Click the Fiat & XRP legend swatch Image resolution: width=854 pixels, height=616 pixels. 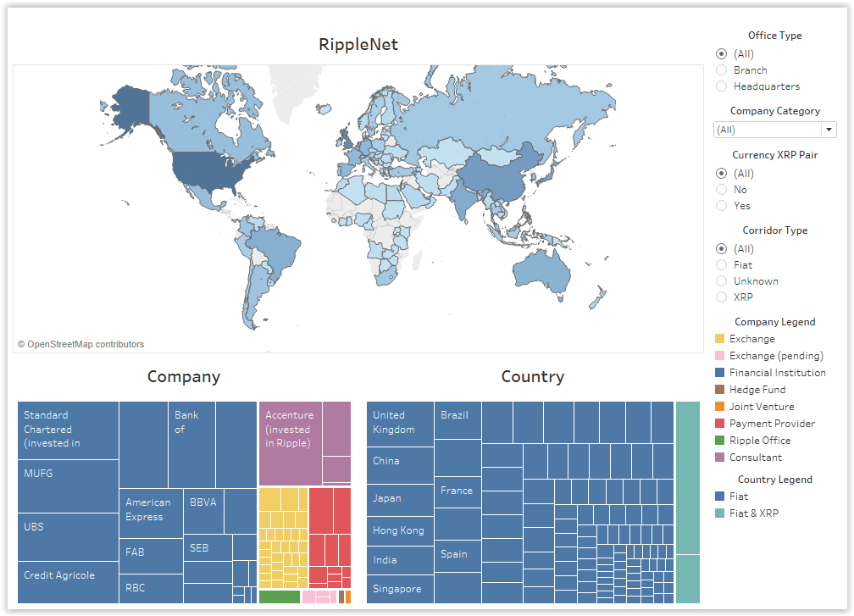pyautogui.click(x=719, y=513)
